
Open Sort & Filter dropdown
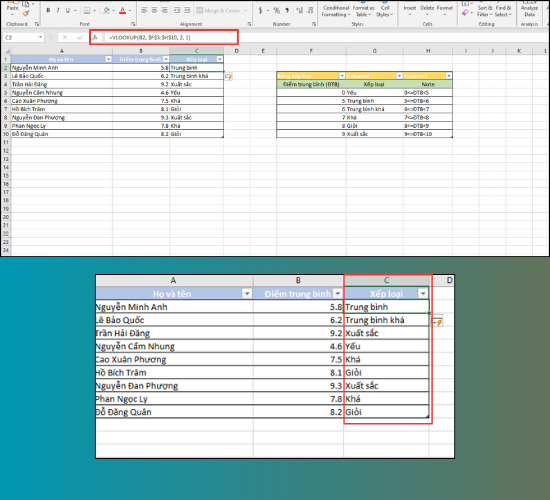tap(485, 11)
